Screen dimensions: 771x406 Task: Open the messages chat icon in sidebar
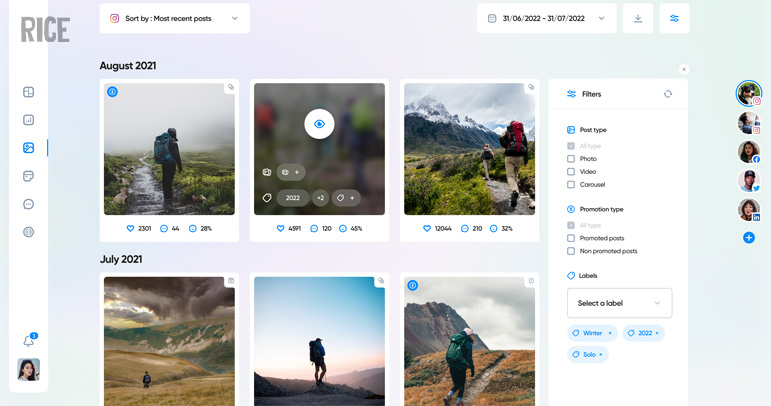click(x=29, y=204)
